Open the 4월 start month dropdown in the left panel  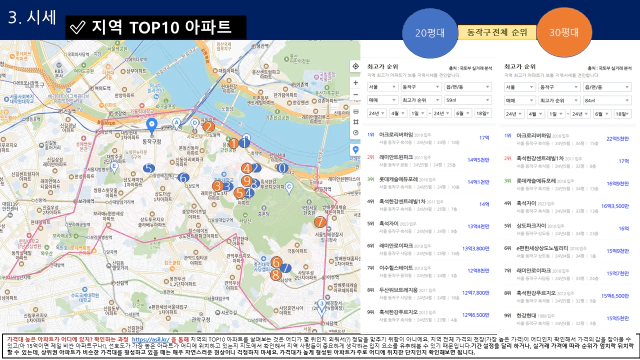(397, 113)
